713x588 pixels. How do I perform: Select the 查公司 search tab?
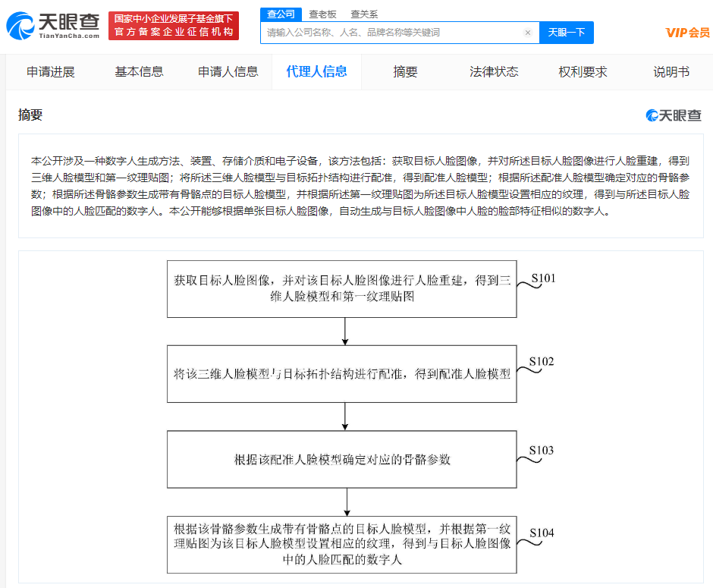281,14
